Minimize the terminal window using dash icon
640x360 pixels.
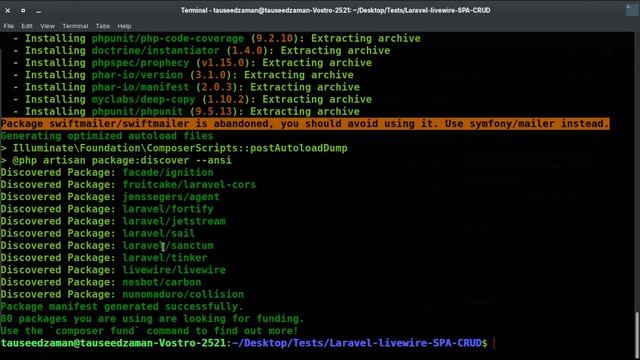pyautogui.click(x=38, y=11)
